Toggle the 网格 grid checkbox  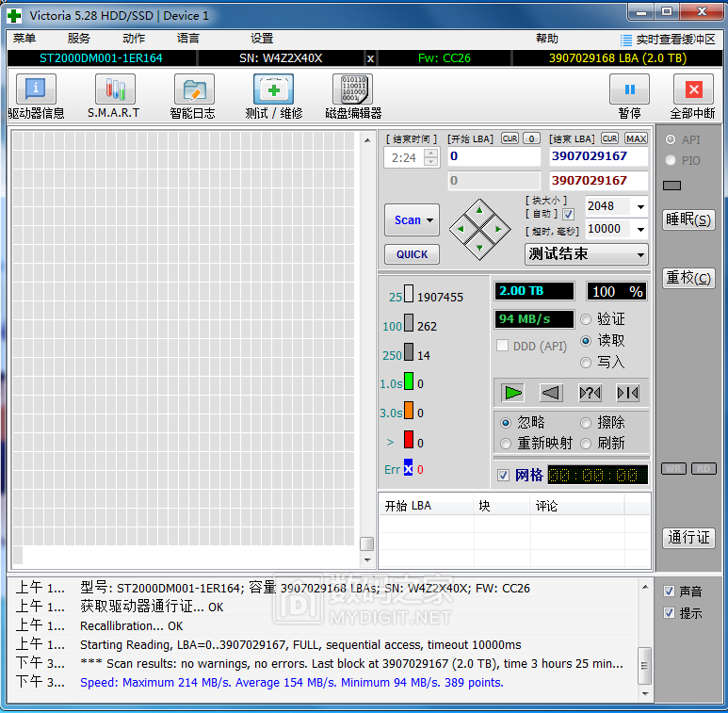[x=503, y=475]
